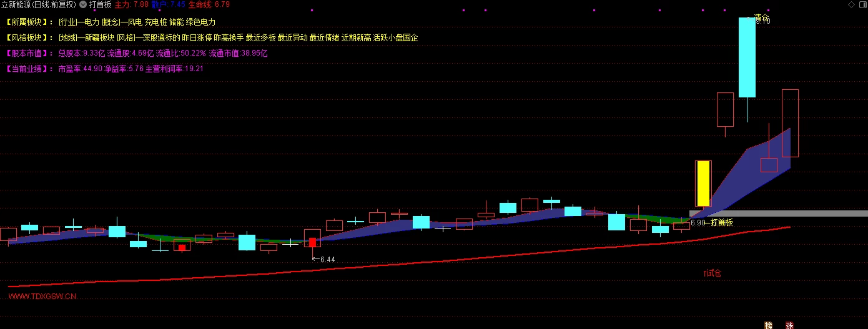Click the 涨 marker icon at chart bottom
868x329 pixels.
[x=789, y=325]
